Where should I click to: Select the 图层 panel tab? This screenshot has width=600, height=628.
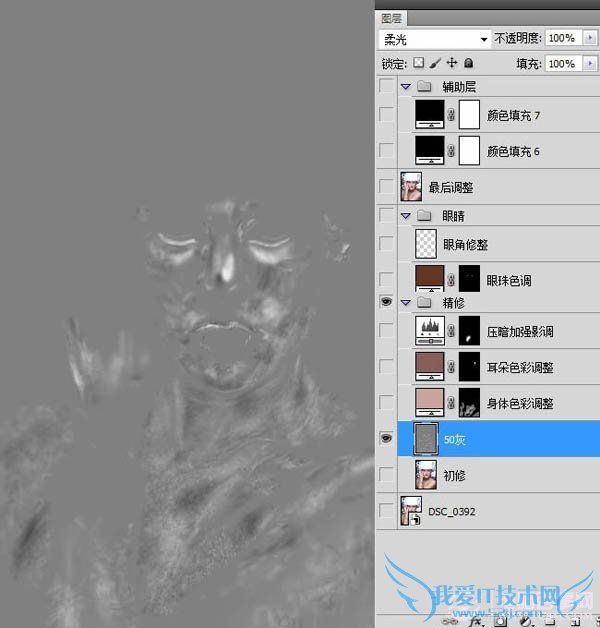(x=391, y=18)
